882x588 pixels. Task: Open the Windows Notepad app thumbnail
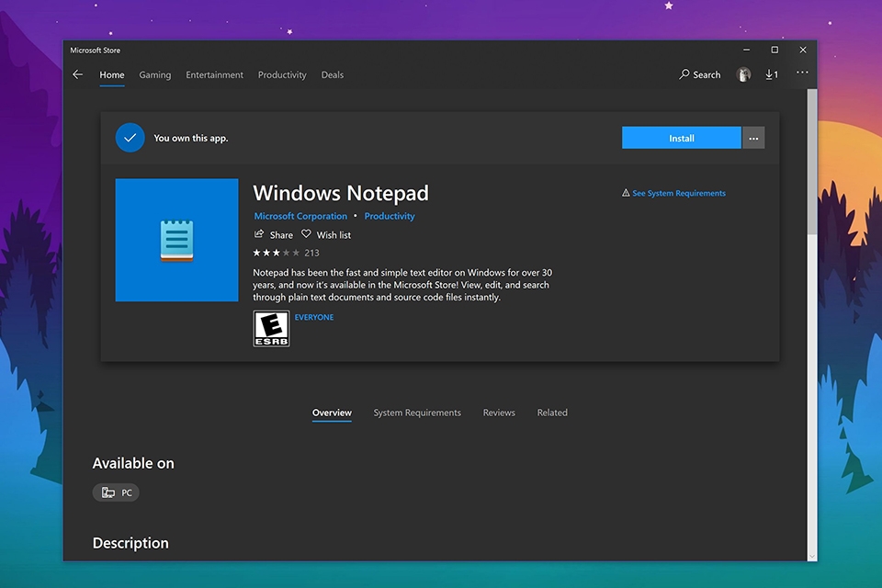(176, 240)
